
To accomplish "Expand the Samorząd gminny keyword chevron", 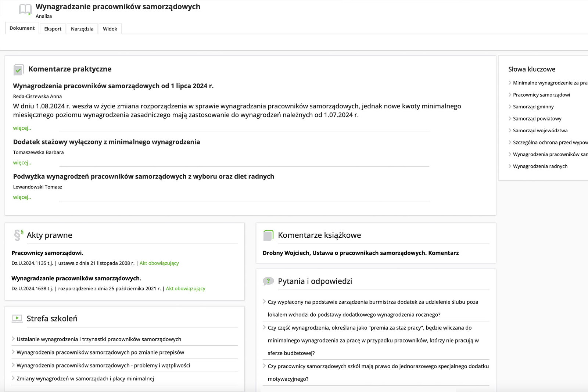I will 510,107.
